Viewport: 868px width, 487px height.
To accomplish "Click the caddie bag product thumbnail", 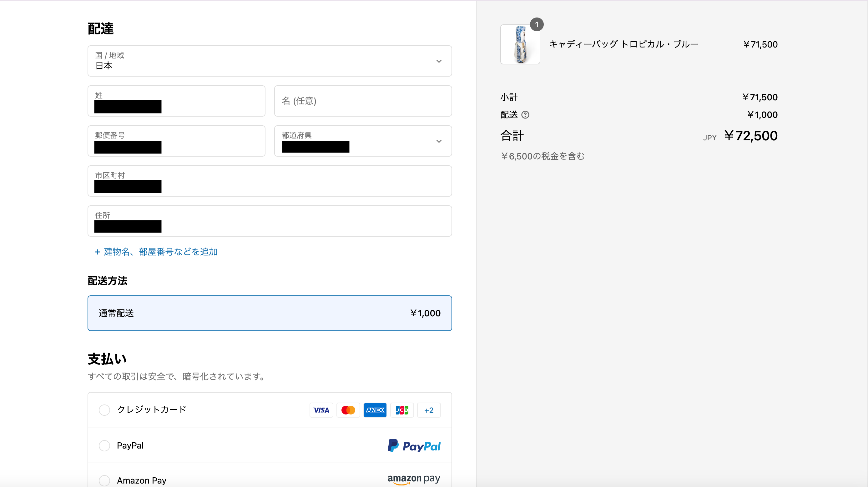I will point(520,44).
